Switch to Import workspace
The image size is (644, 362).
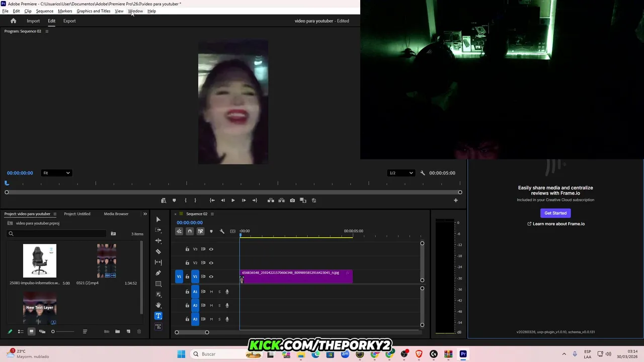(x=33, y=21)
